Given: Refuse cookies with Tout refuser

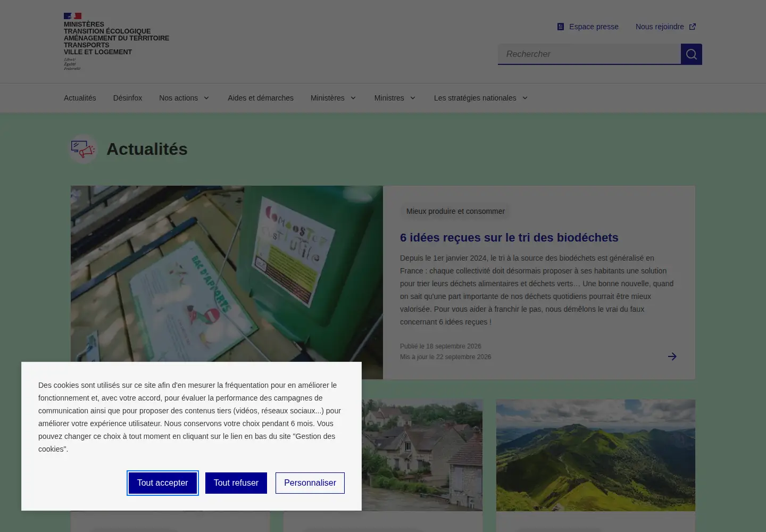Looking at the screenshot, I should pyautogui.click(x=236, y=483).
